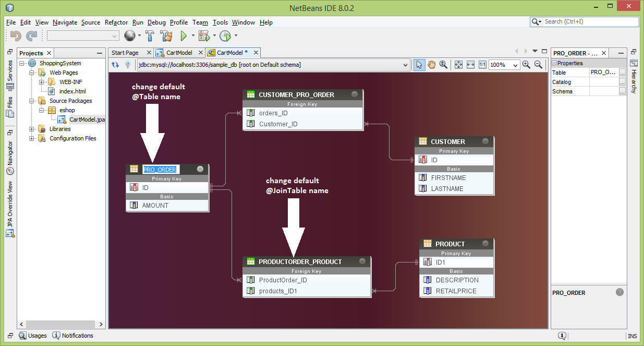Open the Notifications panel button
Viewport: 644px width, 346px height.
[72, 336]
